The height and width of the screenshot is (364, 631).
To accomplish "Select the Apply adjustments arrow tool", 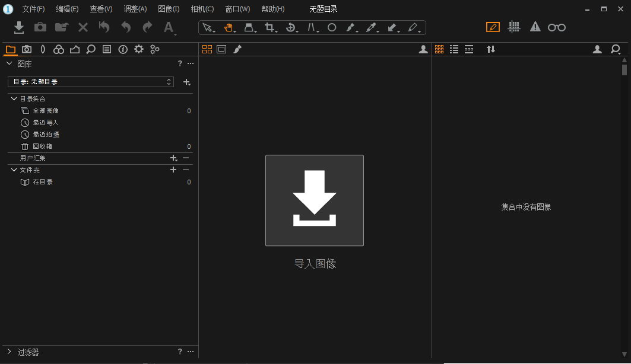I will coord(393,27).
